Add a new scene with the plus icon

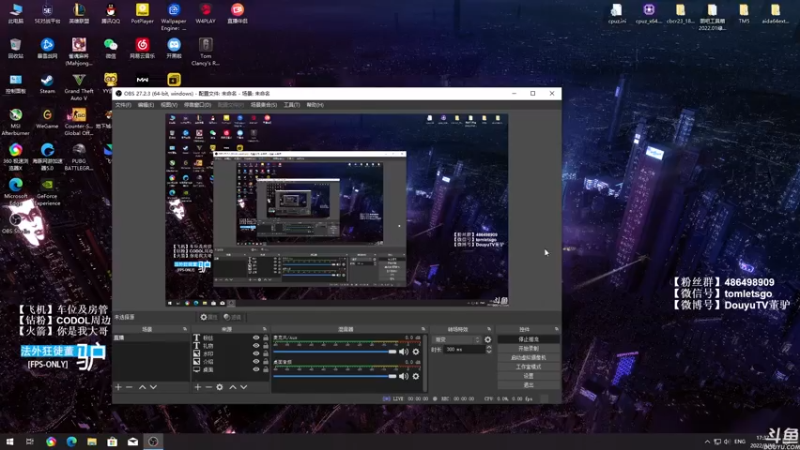118,387
